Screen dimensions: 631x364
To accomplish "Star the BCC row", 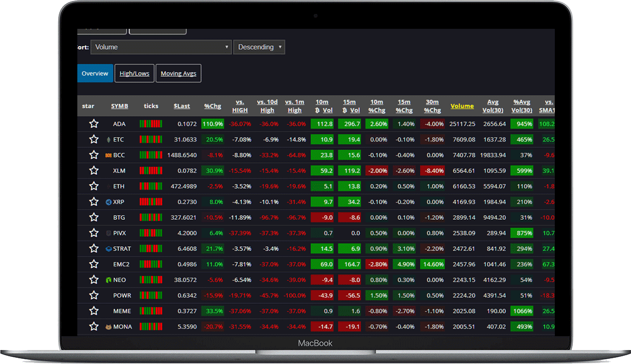I will tap(94, 155).
